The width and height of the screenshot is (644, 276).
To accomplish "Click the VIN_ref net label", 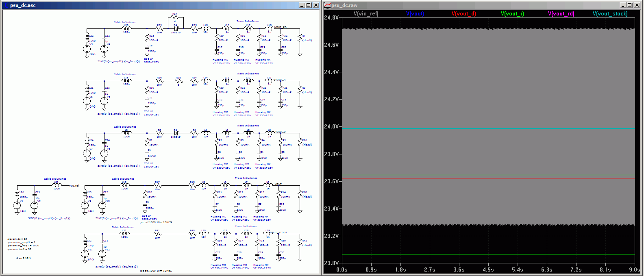I will click(74, 185).
